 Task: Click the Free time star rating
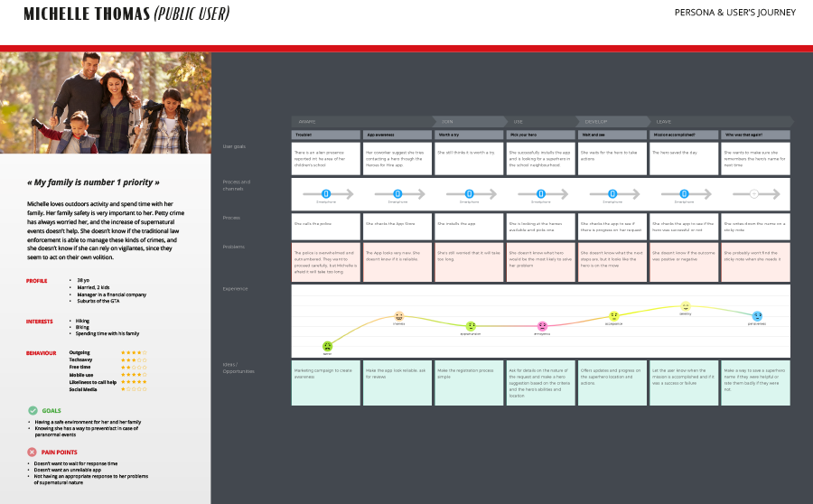click(134, 367)
